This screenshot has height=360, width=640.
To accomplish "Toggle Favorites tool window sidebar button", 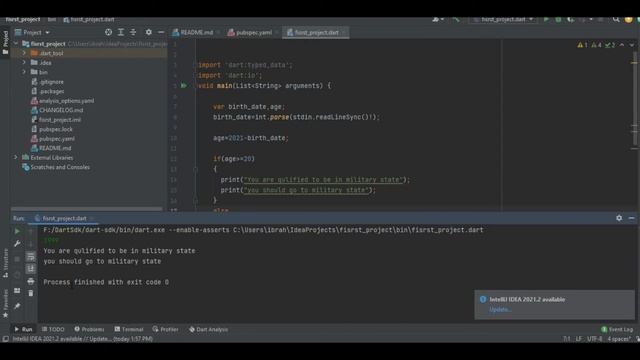I will pyautogui.click(x=5, y=304).
